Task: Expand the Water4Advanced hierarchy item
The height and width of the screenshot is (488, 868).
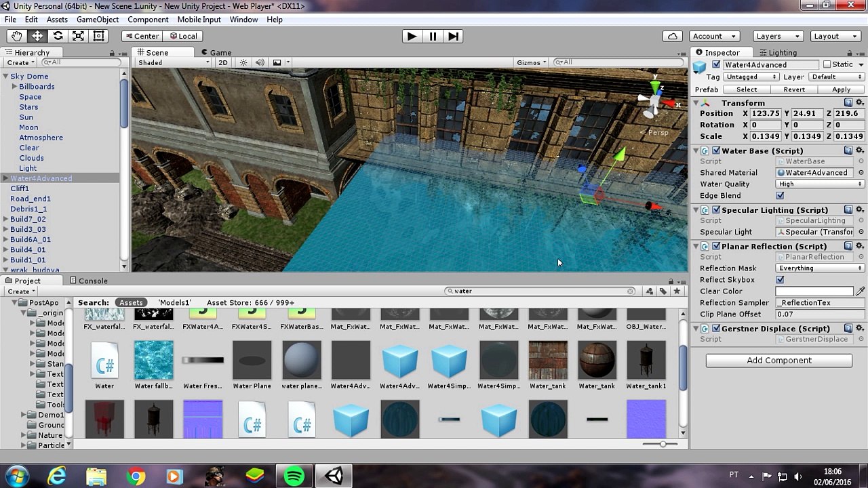Action: (5, 178)
